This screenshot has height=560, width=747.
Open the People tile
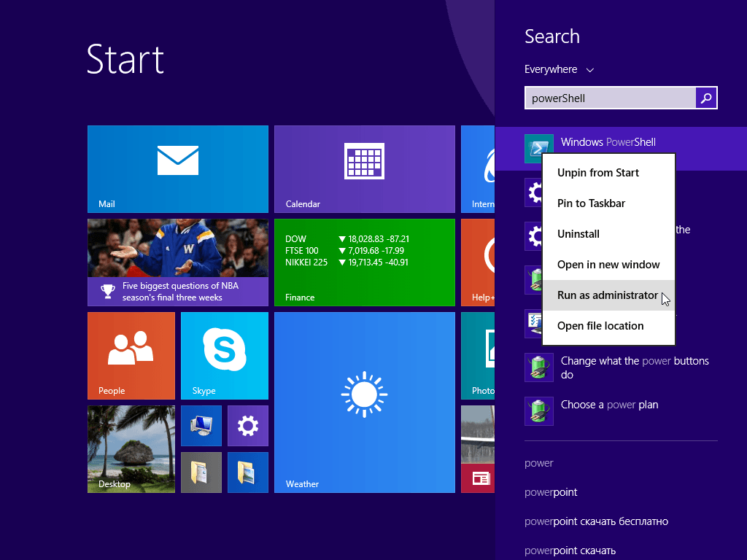click(x=131, y=355)
